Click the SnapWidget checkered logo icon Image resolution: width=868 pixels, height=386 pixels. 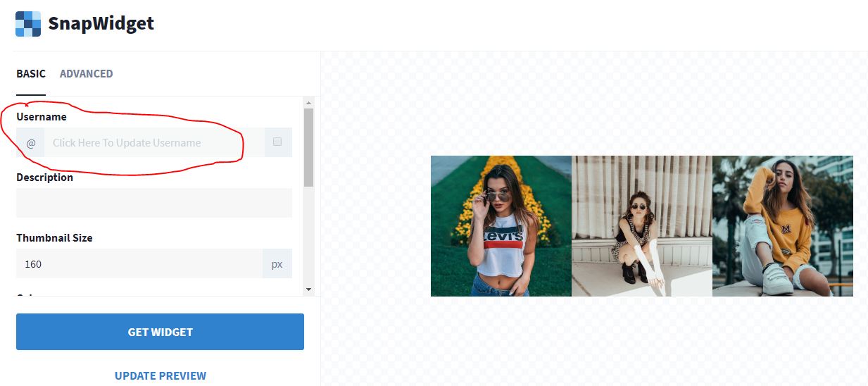coord(28,23)
